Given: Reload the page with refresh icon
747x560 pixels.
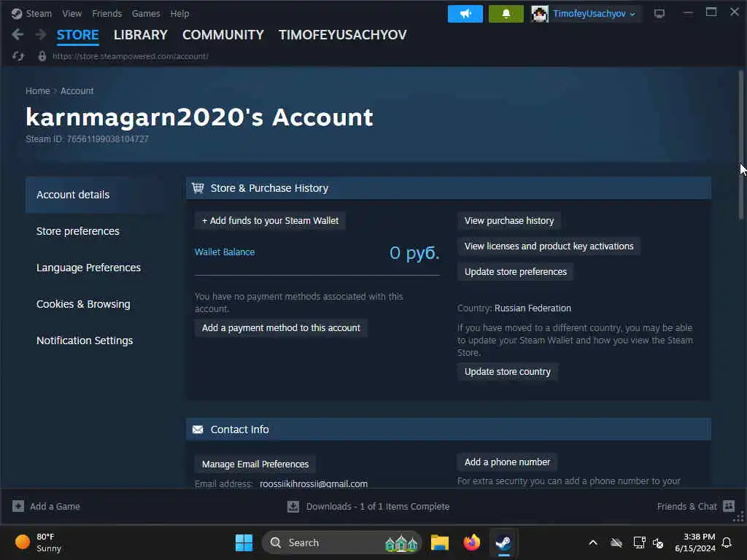Looking at the screenshot, I should coord(18,56).
